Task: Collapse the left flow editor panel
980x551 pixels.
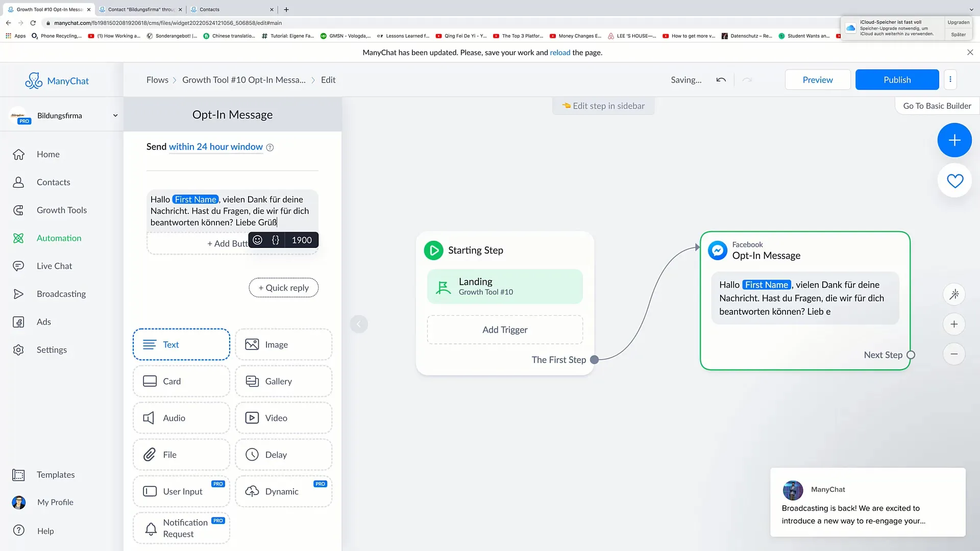Action: [x=359, y=324]
